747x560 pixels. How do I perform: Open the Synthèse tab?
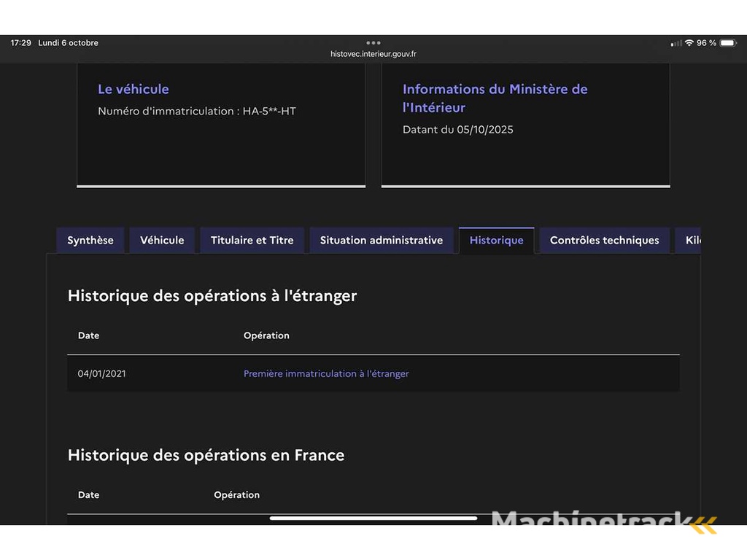tap(90, 241)
